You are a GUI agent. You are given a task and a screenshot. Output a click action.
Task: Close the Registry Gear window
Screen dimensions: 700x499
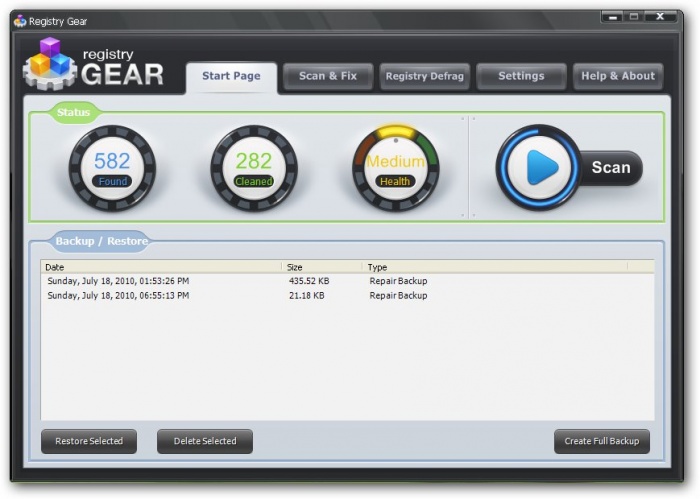tap(660, 17)
